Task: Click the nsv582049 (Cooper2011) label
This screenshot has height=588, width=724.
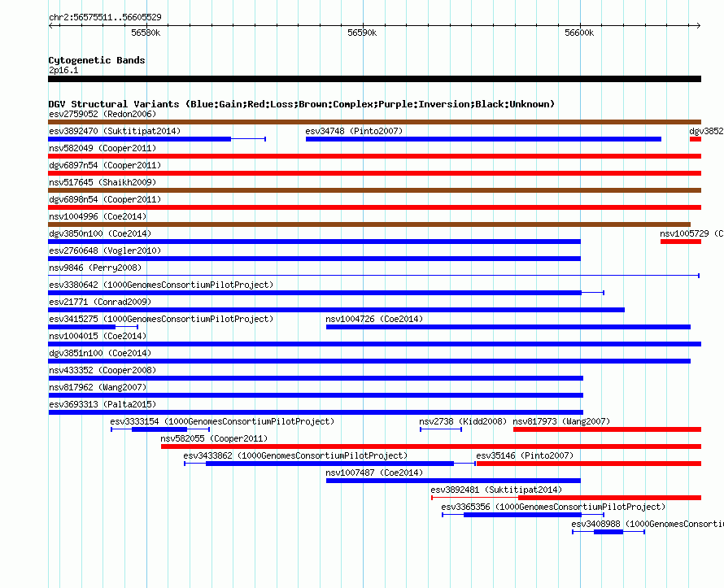Action: pyautogui.click(x=102, y=148)
